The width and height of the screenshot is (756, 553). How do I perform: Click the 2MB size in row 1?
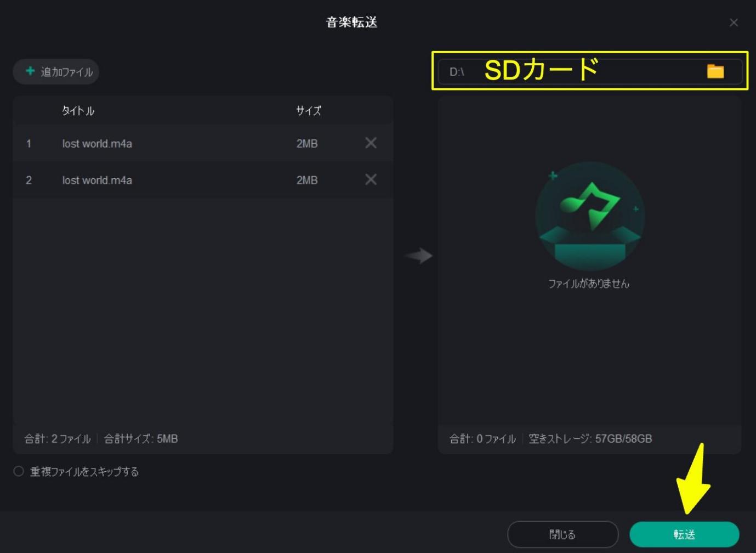pyautogui.click(x=307, y=144)
